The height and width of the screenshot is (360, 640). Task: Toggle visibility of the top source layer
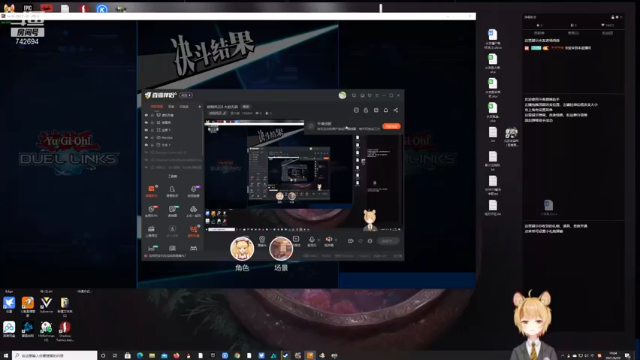(147, 115)
